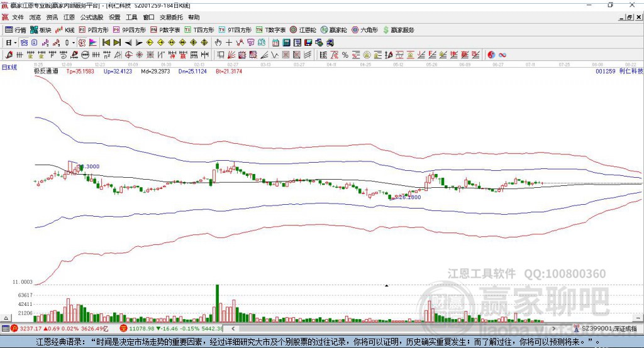Expand the candlestick style dropdown arrow

(74, 43)
